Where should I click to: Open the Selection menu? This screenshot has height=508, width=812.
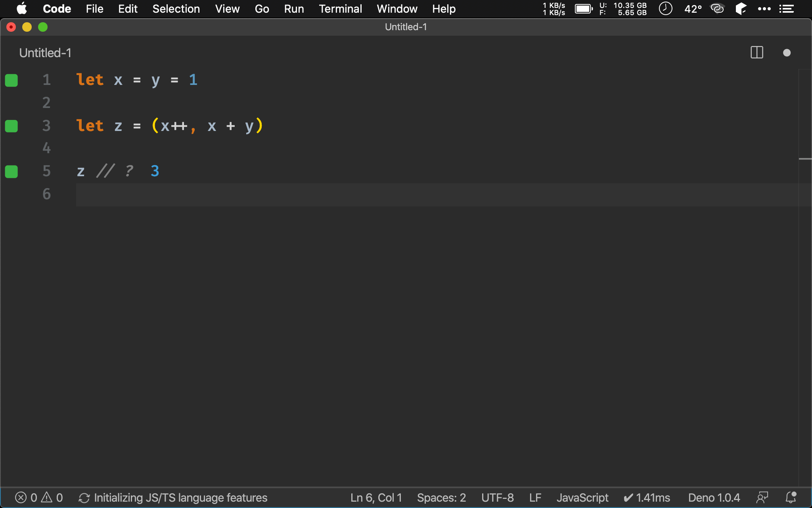(176, 8)
